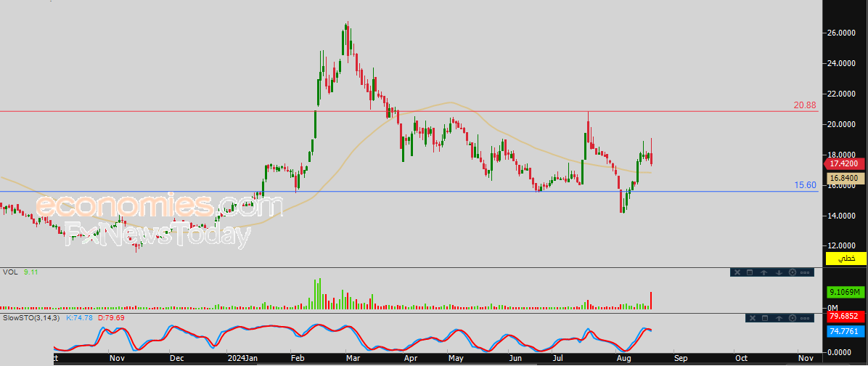Screen dimensions: 868x366
Task: Maximize the SlowSTO indicator panel
Action: tap(765, 318)
